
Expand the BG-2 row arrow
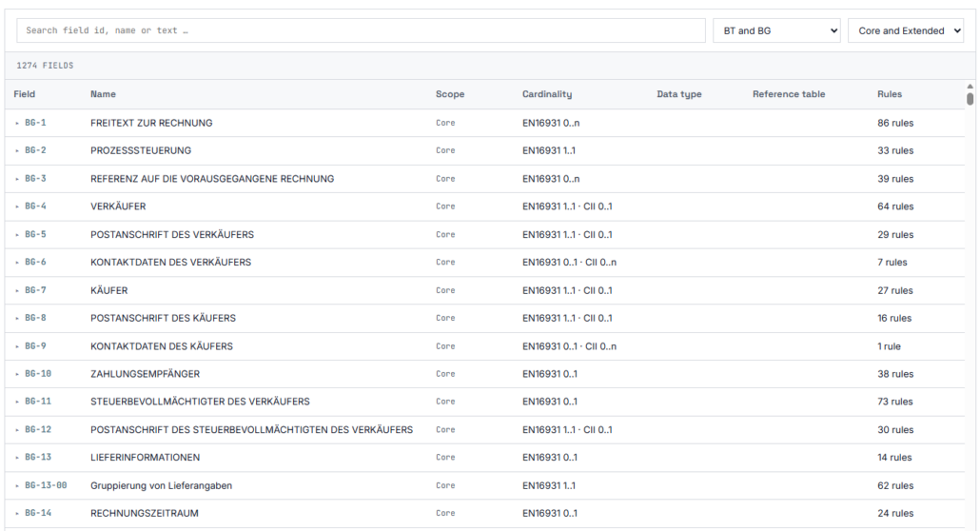(17, 150)
